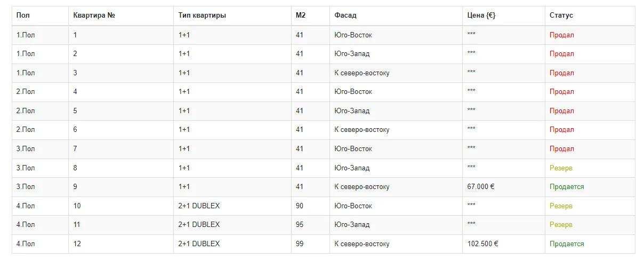Select the Фасад column header
This screenshot has height=259, width=644.
tap(396, 15)
